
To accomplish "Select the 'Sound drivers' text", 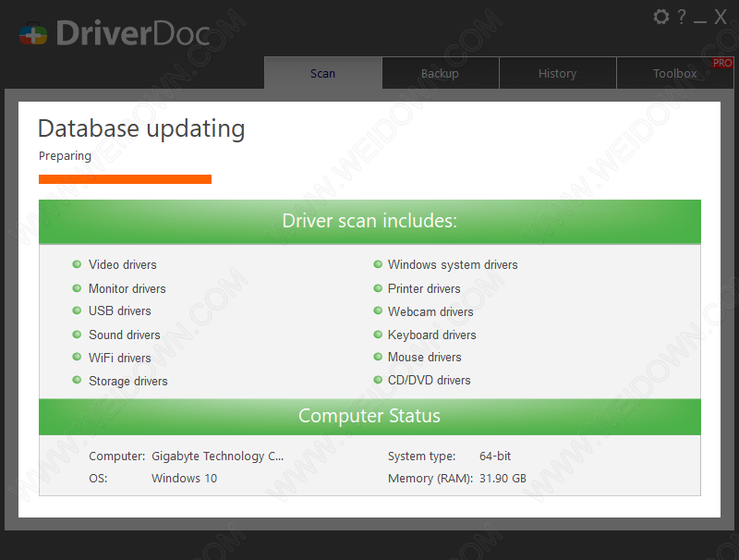I will click(125, 335).
